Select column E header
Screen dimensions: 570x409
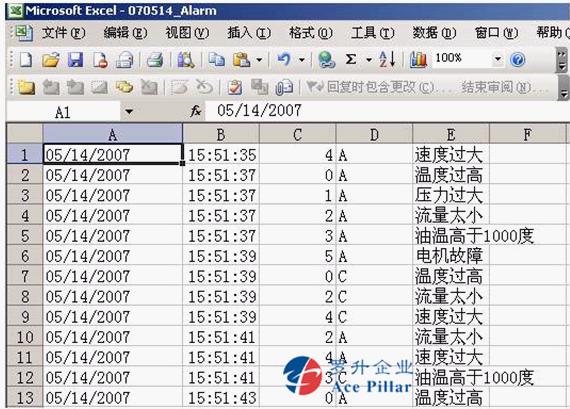(451, 135)
